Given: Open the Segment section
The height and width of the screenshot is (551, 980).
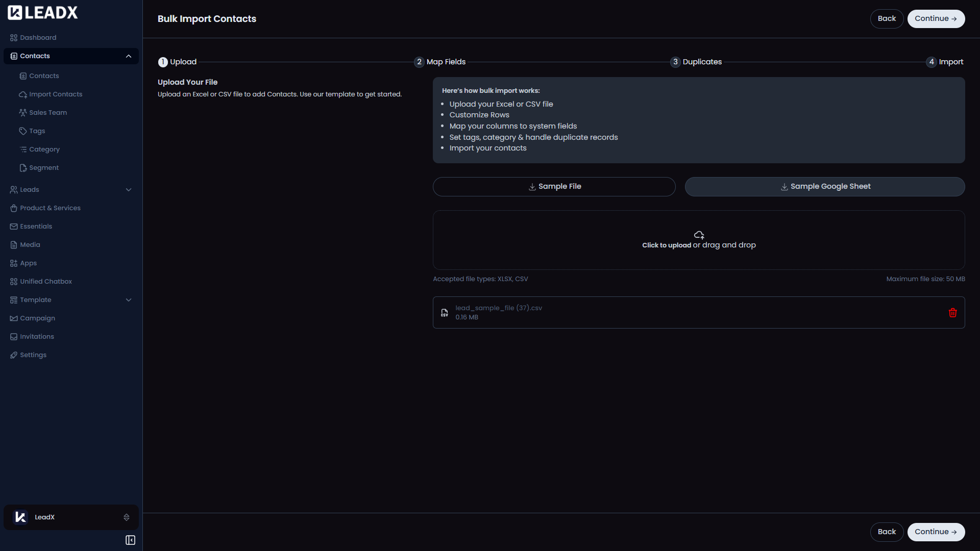Looking at the screenshot, I should coord(44,167).
